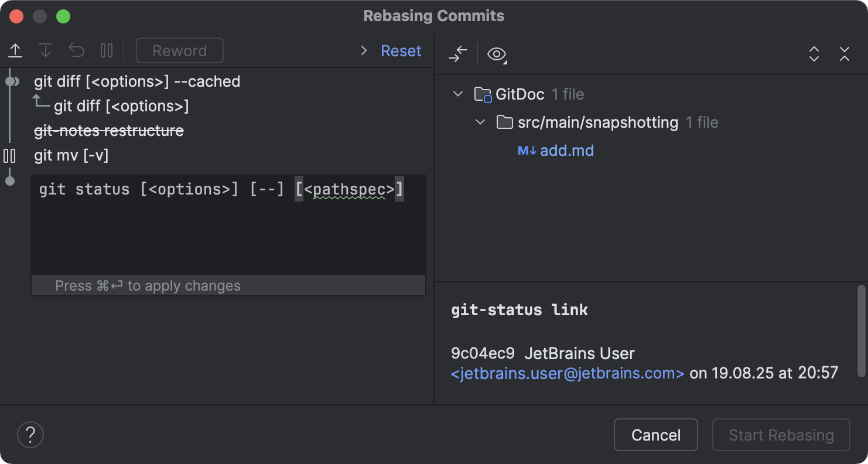The width and height of the screenshot is (868, 464).
Task: Click the Reword button
Action: [179, 50]
